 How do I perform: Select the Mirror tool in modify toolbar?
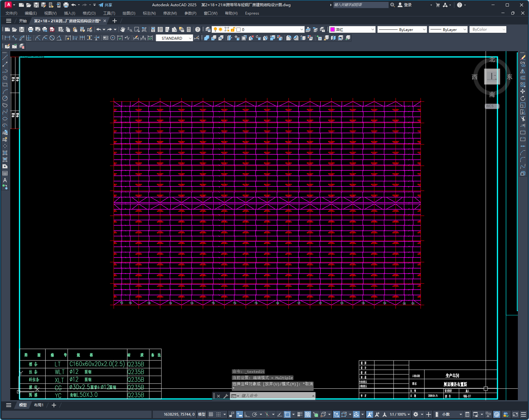pyautogui.click(x=523, y=71)
